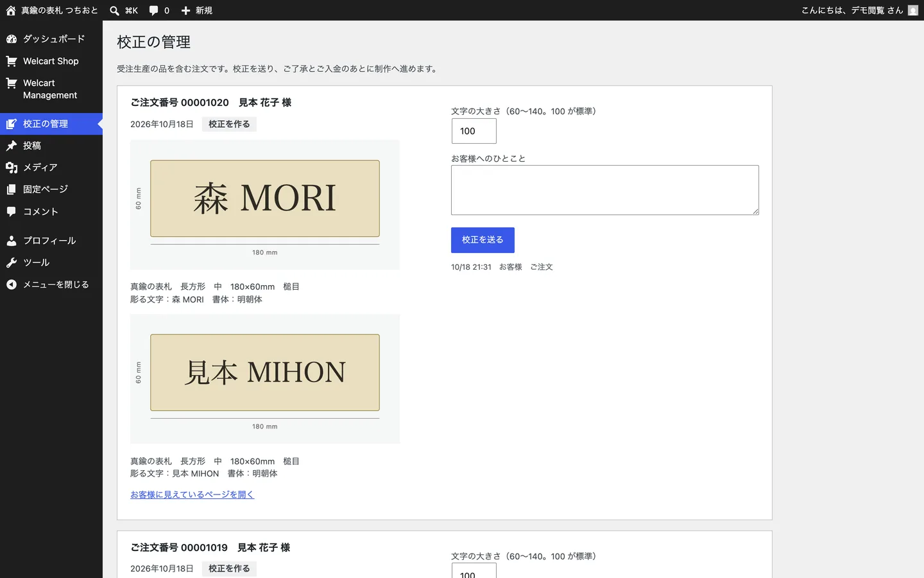The height and width of the screenshot is (578, 924).
Task: Click the 投稿 pushpin icon
Action: [12, 146]
